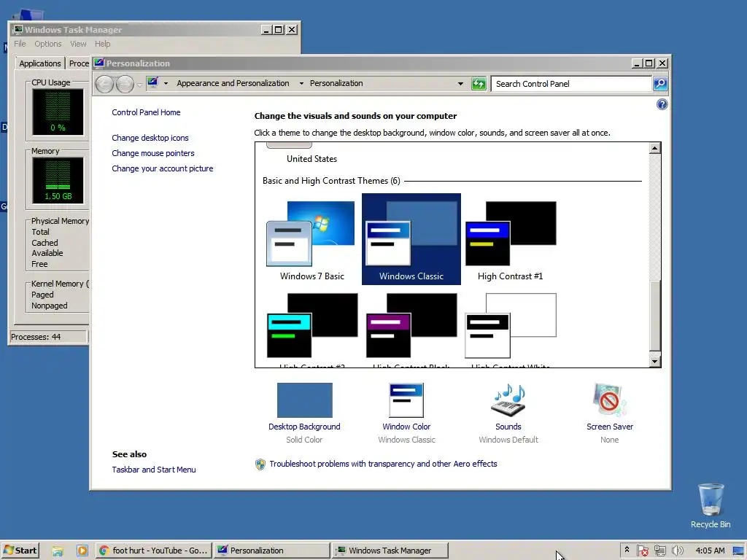Click in the Search Control Panel field
The height and width of the screenshot is (560, 747).
click(x=571, y=84)
